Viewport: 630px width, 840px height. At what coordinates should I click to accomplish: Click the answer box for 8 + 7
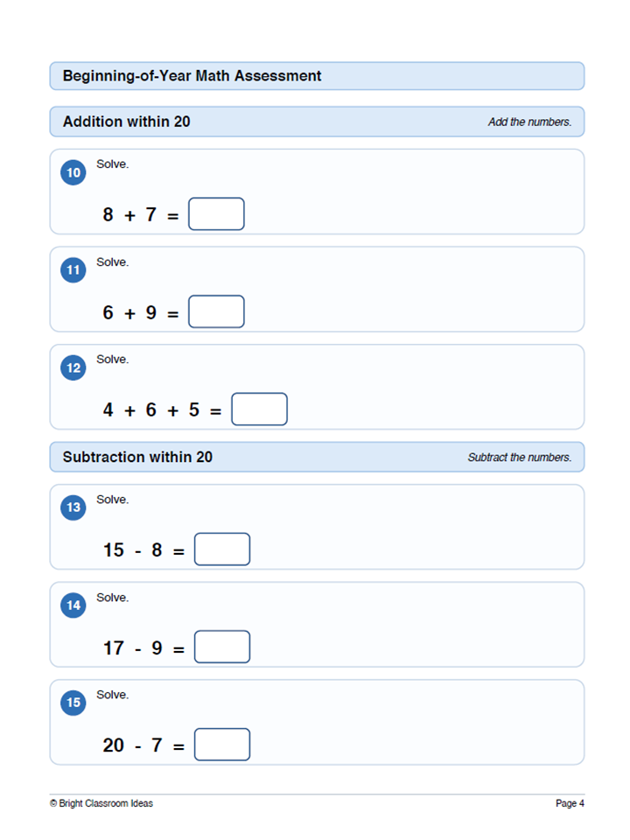[216, 213]
